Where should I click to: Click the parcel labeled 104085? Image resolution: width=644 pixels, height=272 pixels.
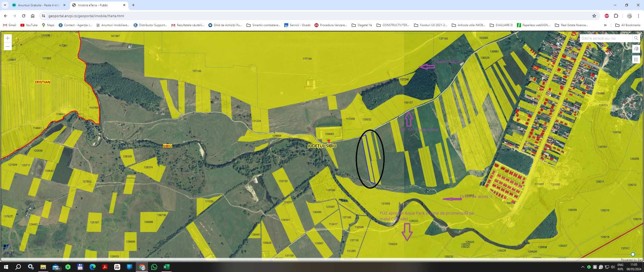pyautogui.click(x=329, y=134)
